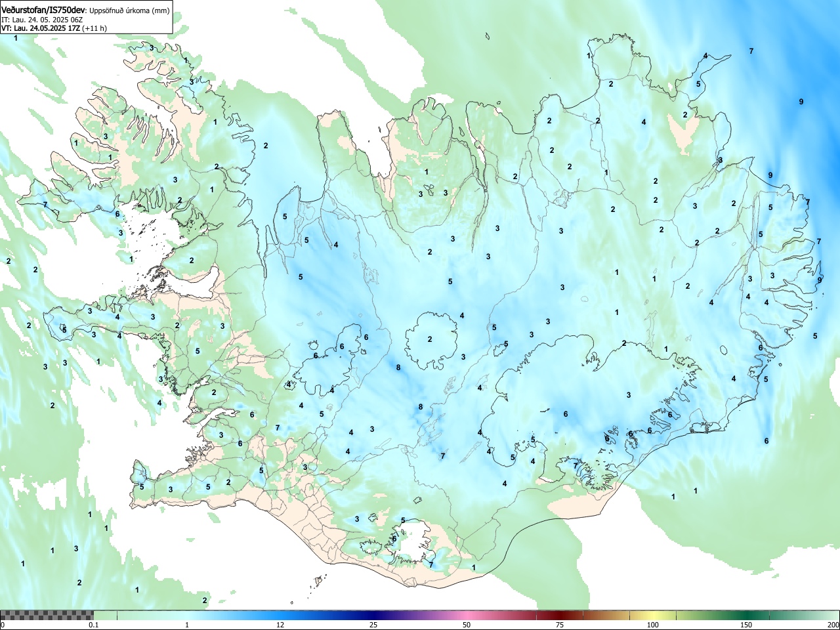
Task: Click the 'IT: Lau. 24. 05. 2025 06Z' line
Action: 42,20
